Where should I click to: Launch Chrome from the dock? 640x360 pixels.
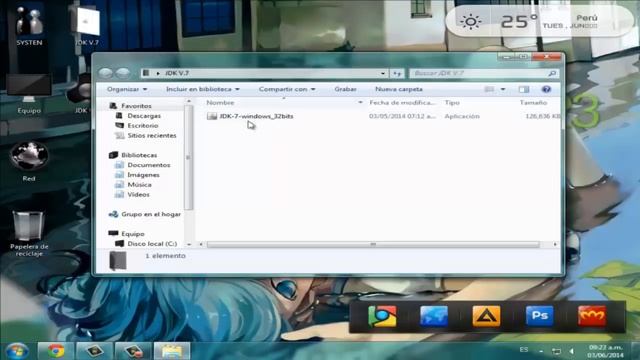coord(382,316)
